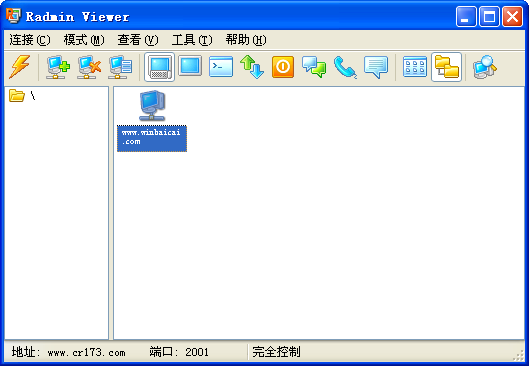The height and width of the screenshot is (366, 529).
Task: Select Send Message bubble icon
Action: (376, 66)
